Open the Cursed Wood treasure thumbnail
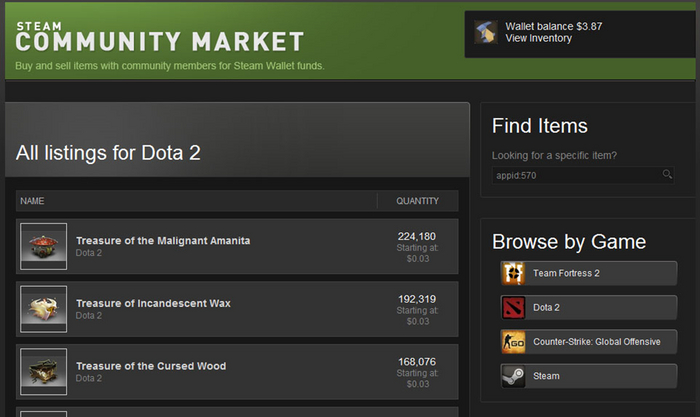700x417 pixels. pos(44,372)
